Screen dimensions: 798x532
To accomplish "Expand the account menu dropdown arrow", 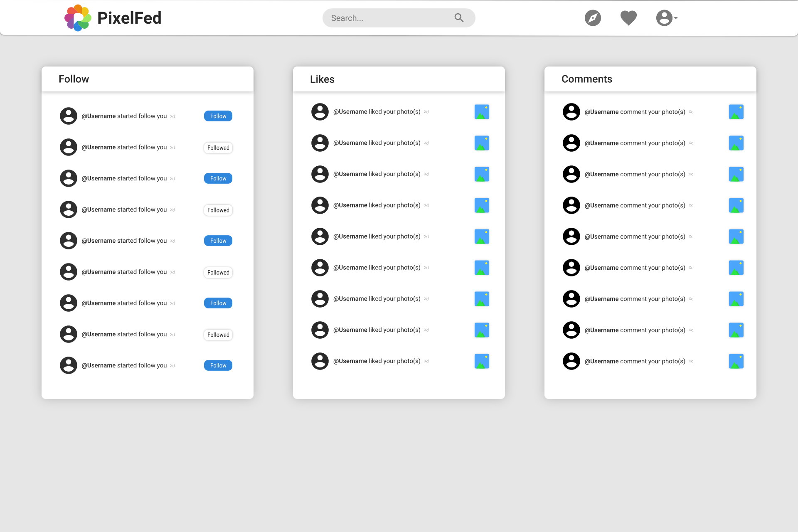I will tap(676, 18).
